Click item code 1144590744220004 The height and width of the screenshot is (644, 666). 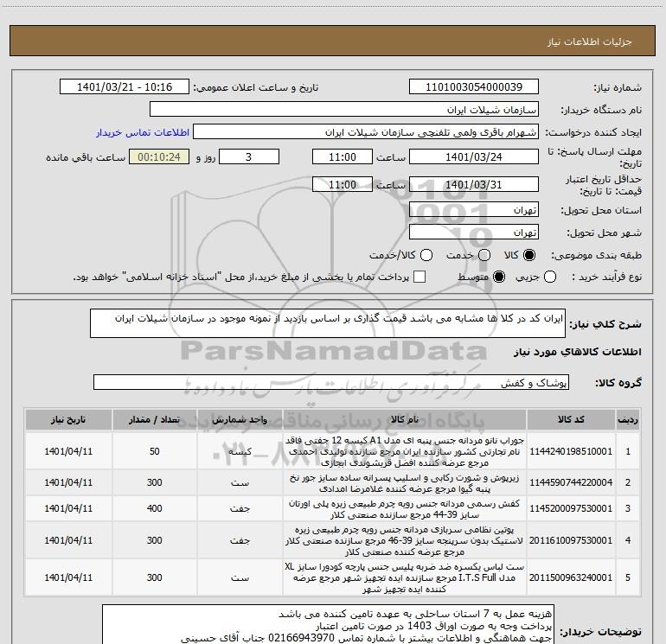pos(571,482)
